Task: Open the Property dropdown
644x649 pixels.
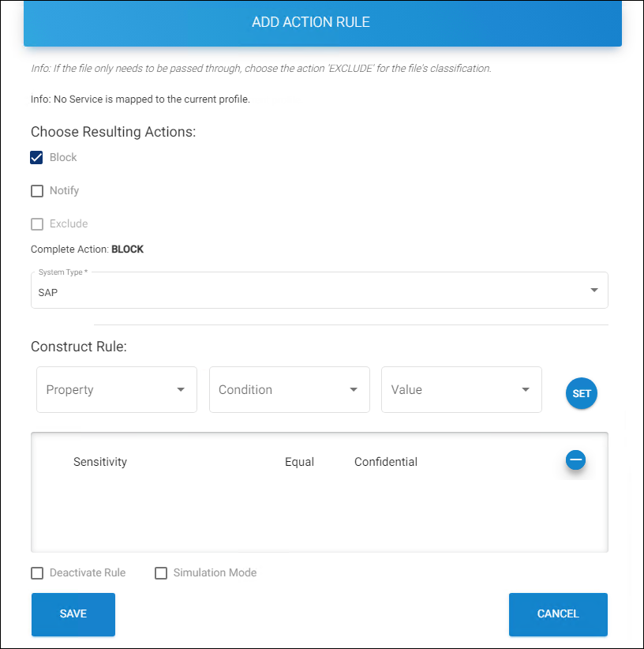Action: [x=116, y=390]
